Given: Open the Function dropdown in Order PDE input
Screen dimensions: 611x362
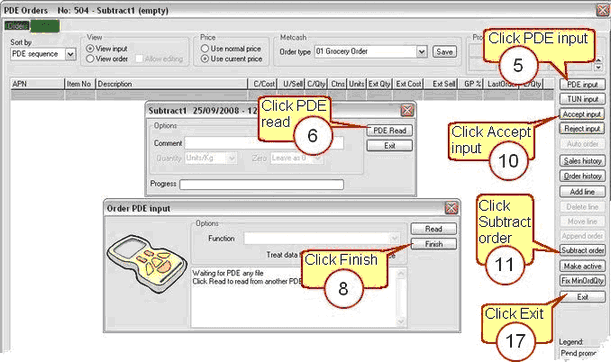Looking at the screenshot, I should click(394, 238).
